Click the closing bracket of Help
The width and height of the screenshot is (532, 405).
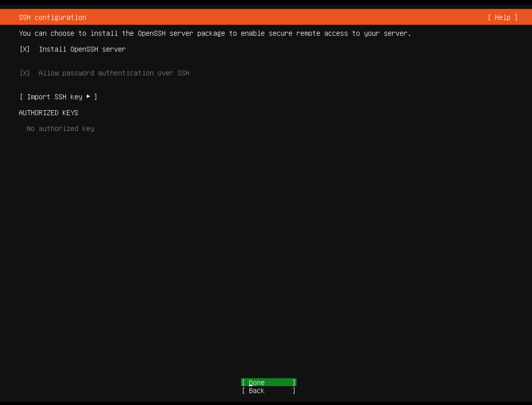pyautogui.click(x=515, y=18)
